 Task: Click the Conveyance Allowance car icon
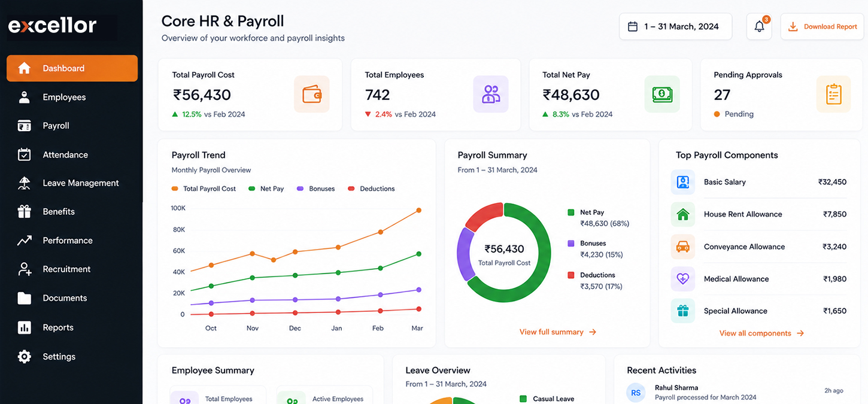coord(683,247)
